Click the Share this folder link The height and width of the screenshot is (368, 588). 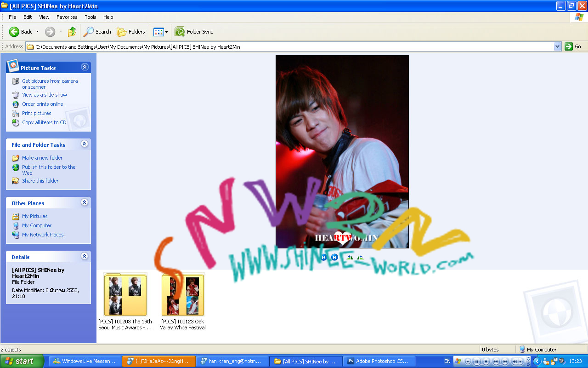click(40, 181)
